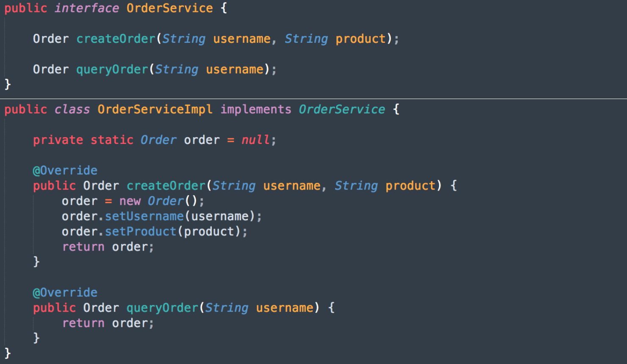Click OrderService after the implements keyword
The width and height of the screenshot is (627, 364).
click(342, 109)
